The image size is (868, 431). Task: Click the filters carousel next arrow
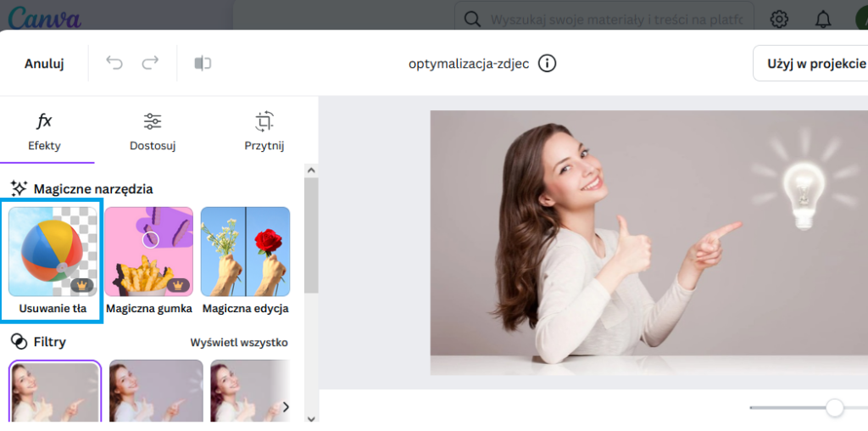(286, 407)
